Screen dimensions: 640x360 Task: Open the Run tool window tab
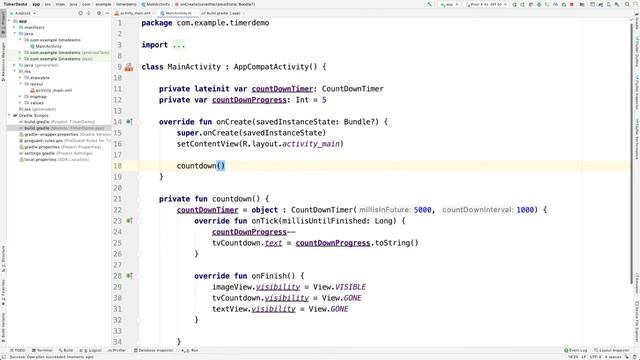point(190,350)
